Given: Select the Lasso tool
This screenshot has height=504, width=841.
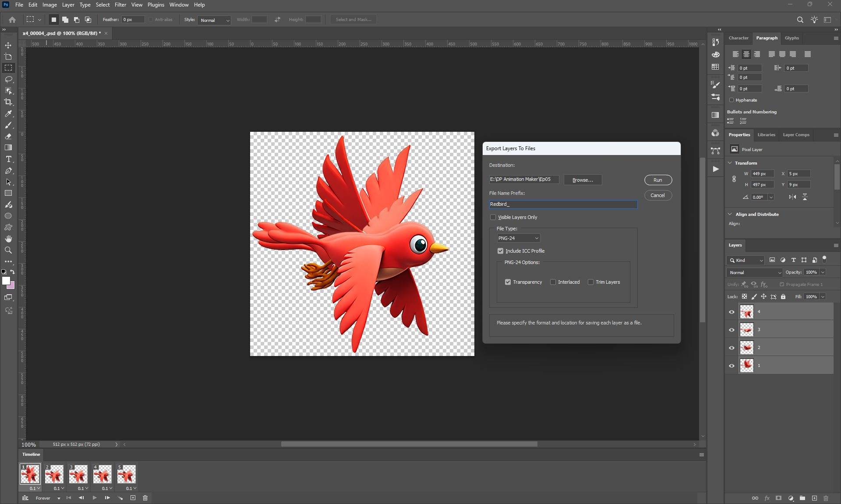Looking at the screenshot, I should (x=8, y=79).
